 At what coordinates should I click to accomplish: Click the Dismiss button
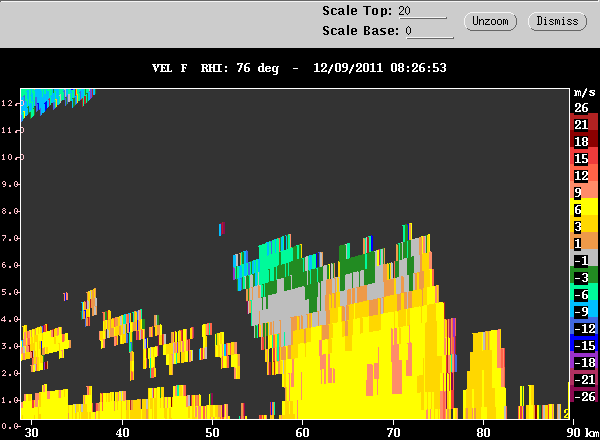click(x=557, y=21)
